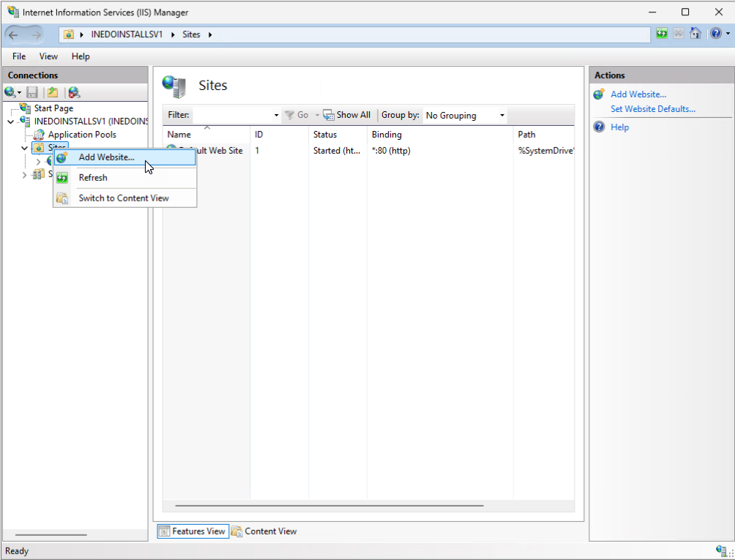Open the File menu
The image size is (735, 560).
point(19,56)
